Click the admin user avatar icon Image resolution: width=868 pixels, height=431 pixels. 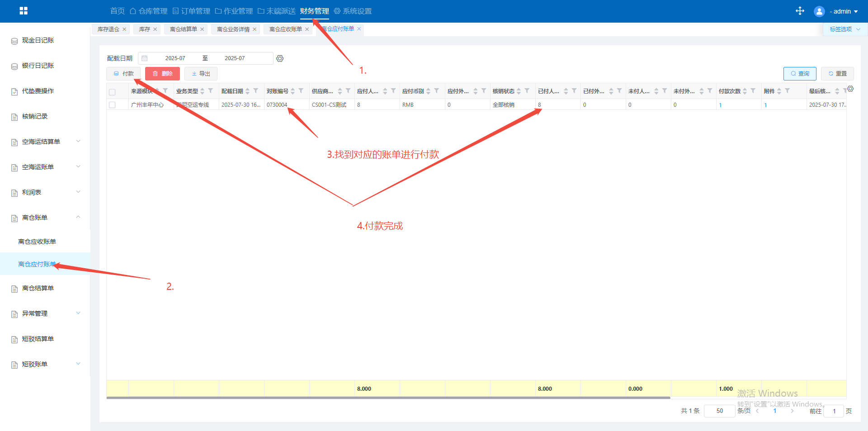pos(819,11)
